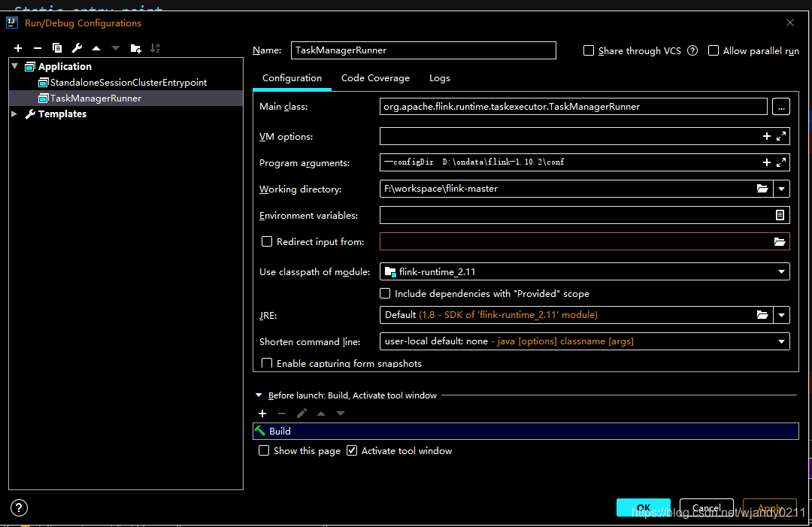Click the help question mark button
The image size is (812, 527).
click(18, 507)
